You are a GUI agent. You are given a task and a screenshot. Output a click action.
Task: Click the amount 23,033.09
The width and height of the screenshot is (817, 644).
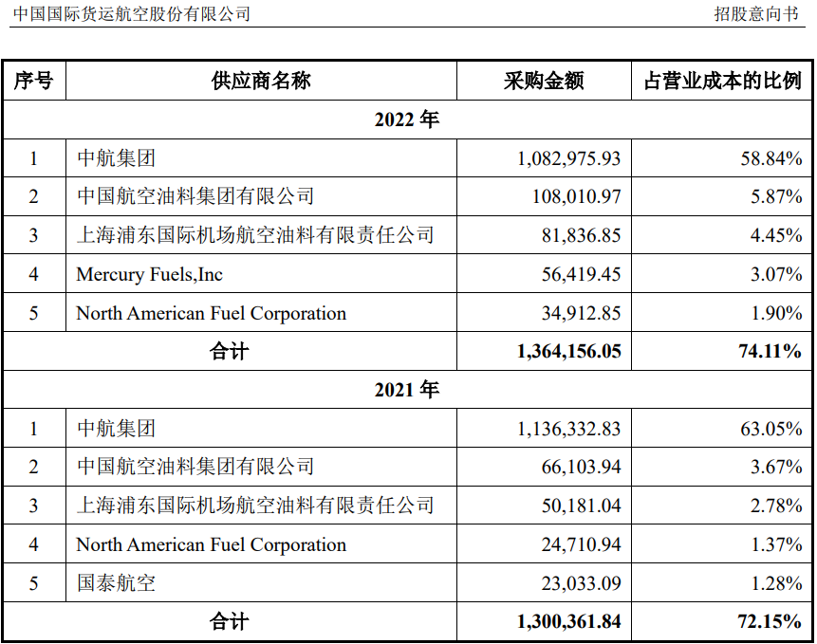tap(582, 583)
